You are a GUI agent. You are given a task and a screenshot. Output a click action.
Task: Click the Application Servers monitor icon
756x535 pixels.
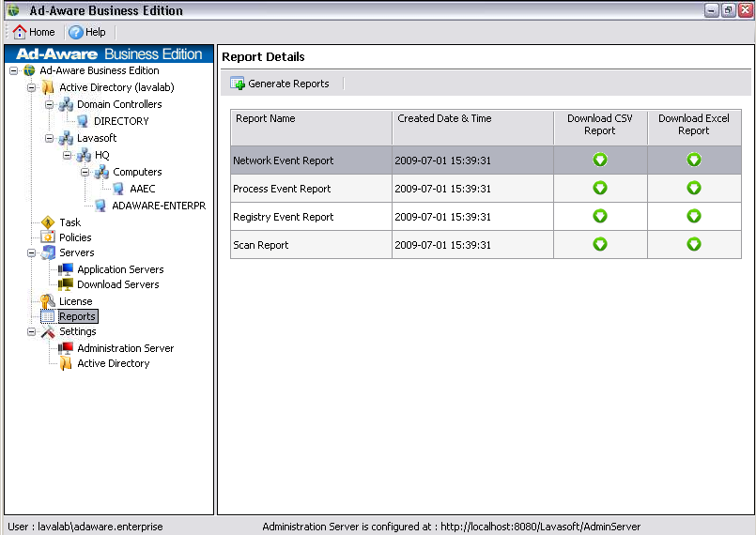click(x=66, y=269)
